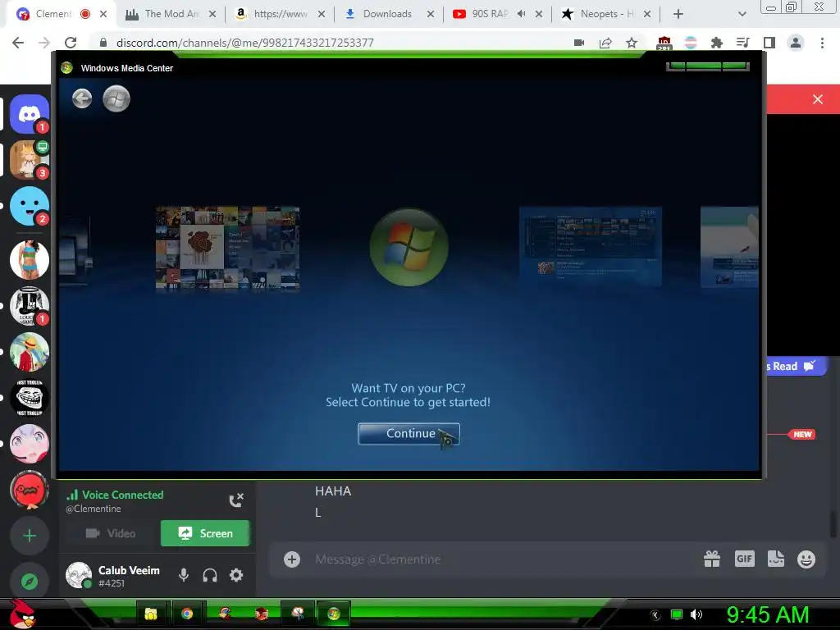840x630 pixels.
Task: Click the volume speaker tray icon
Action: click(696, 614)
